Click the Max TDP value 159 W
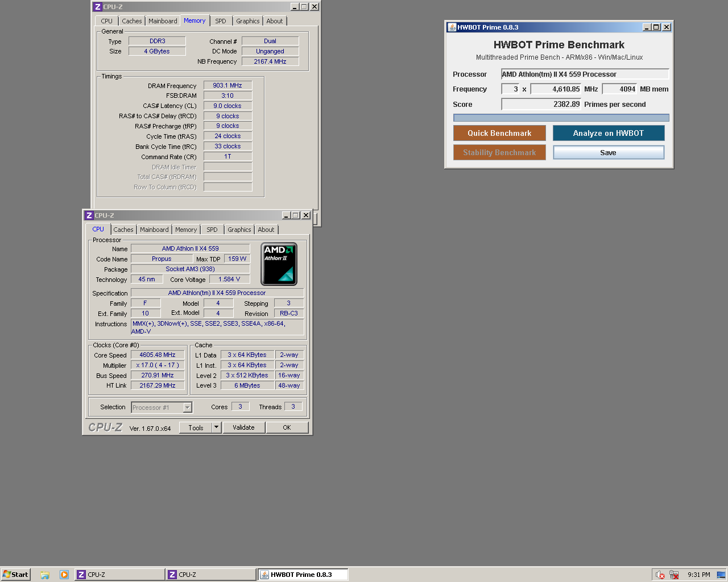 (x=237, y=259)
